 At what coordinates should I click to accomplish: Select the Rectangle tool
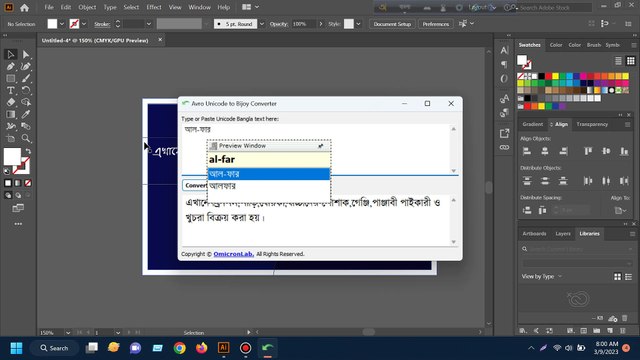tap(11, 78)
